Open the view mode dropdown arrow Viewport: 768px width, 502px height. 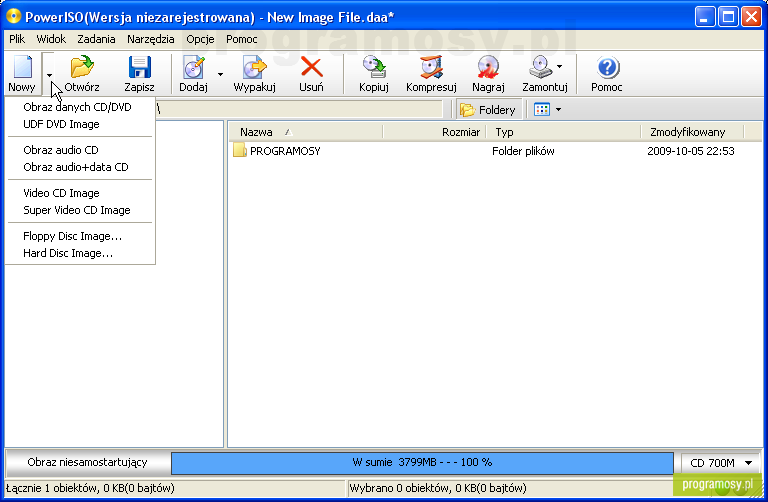558,110
